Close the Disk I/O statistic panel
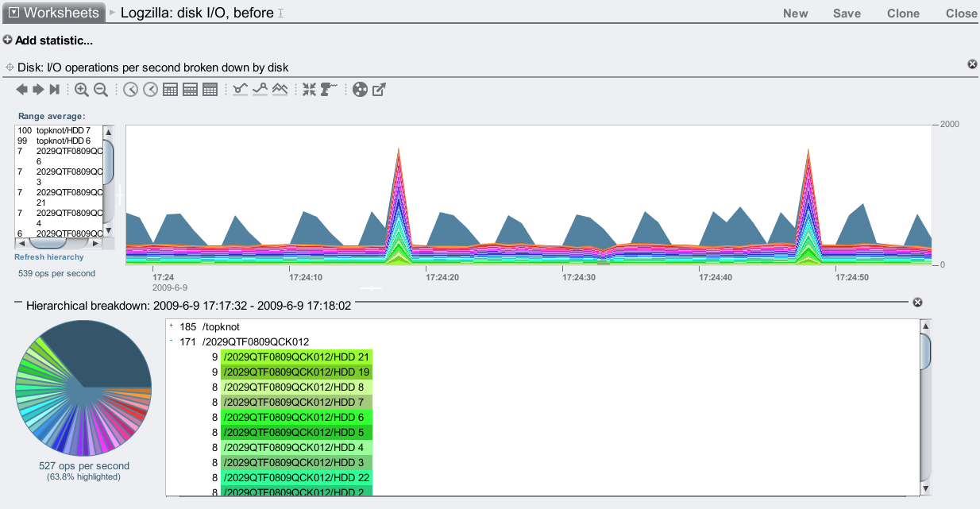The width and height of the screenshot is (980, 509). [972, 64]
